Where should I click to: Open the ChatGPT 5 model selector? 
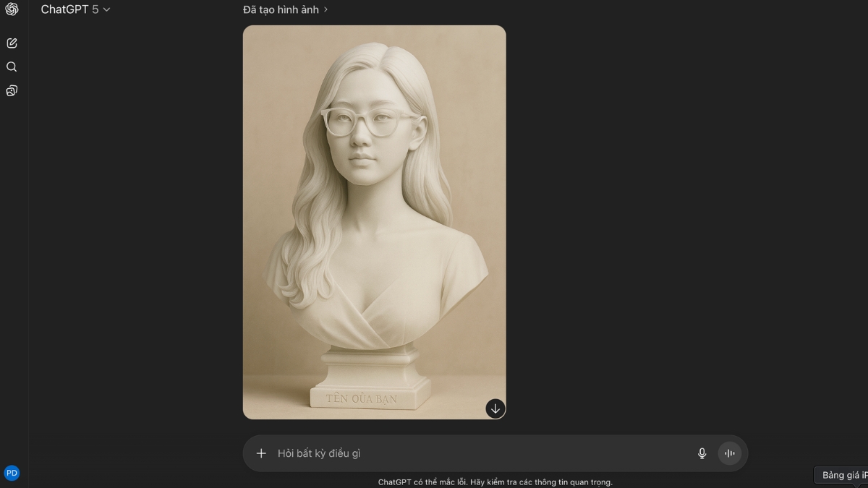pos(75,9)
